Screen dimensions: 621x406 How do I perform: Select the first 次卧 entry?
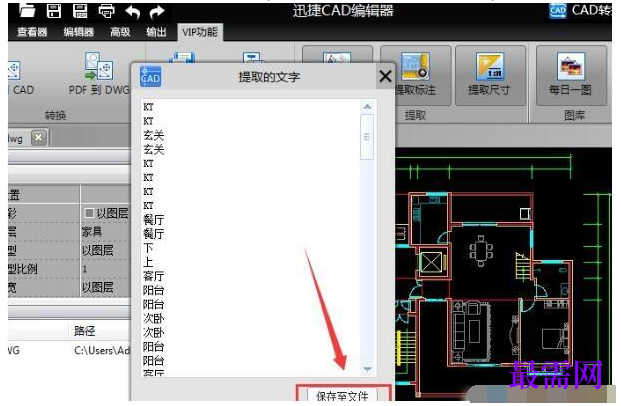[x=153, y=318]
